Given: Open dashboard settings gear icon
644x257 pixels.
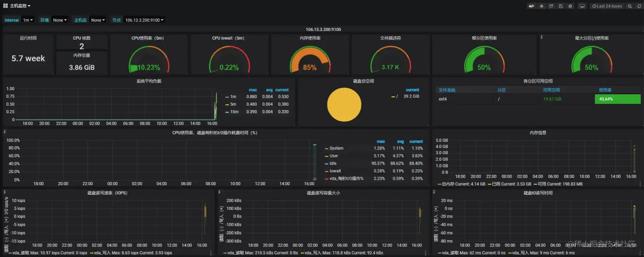Looking at the screenshot, I should [570, 6].
